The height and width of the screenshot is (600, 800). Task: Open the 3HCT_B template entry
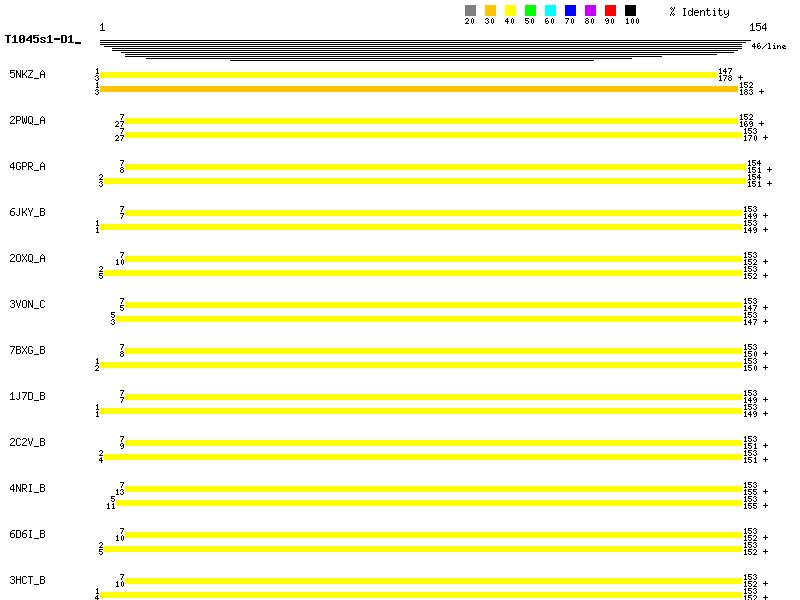pyautogui.click(x=27, y=580)
